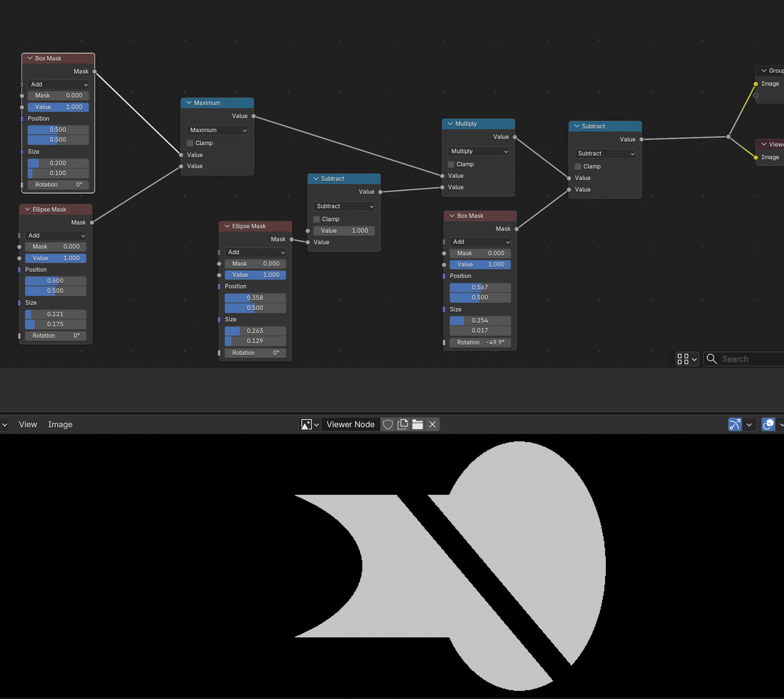Click the 0.254 size slider on Box Mask
The height and width of the screenshot is (699, 784).
pyautogui.click(x=480, y=320)
